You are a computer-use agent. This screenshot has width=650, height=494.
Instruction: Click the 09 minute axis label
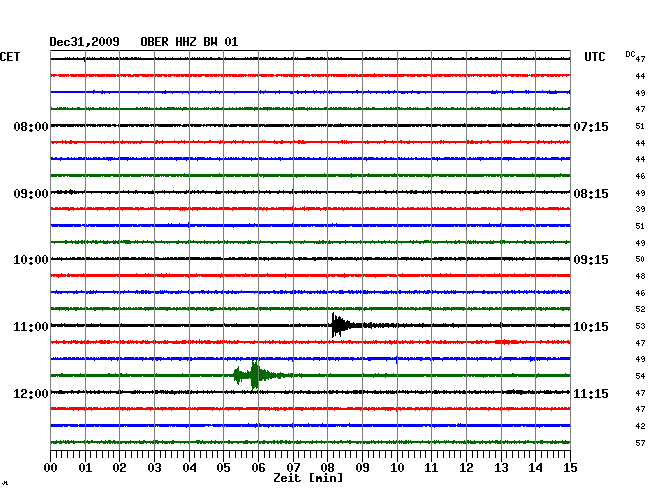tap(362, 468)
